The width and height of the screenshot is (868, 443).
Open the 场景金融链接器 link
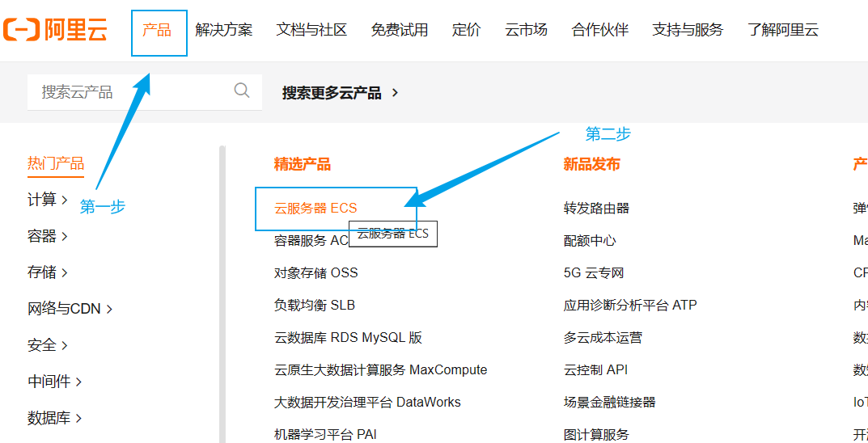609,403
